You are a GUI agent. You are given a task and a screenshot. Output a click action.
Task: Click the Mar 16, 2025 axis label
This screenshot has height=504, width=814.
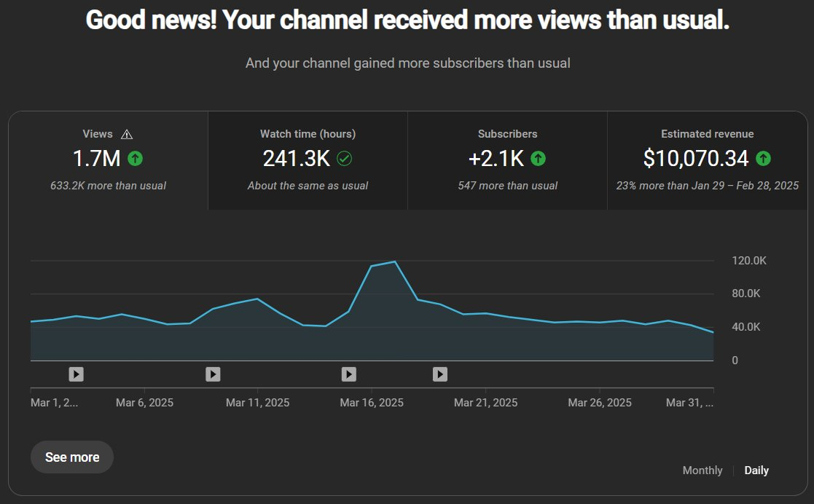coord(372,403)
